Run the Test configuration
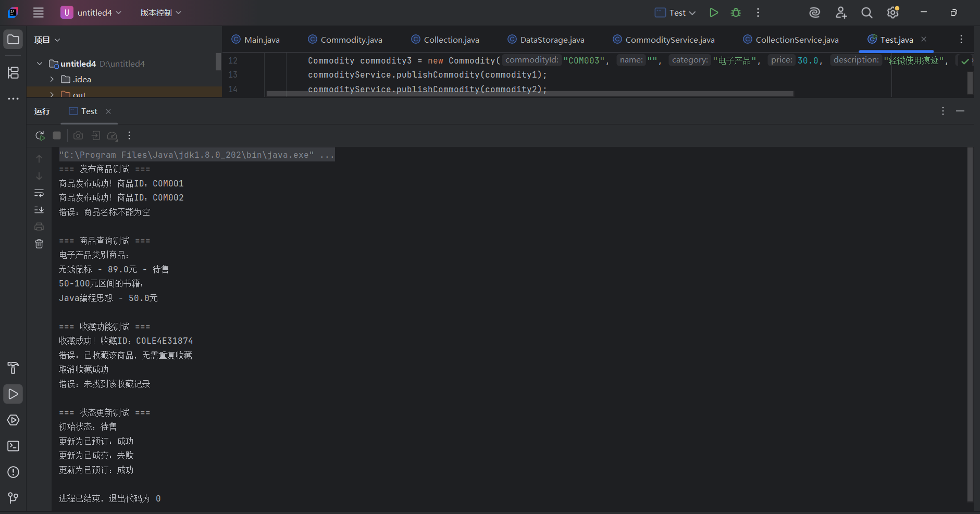 (x=714, y=12)
